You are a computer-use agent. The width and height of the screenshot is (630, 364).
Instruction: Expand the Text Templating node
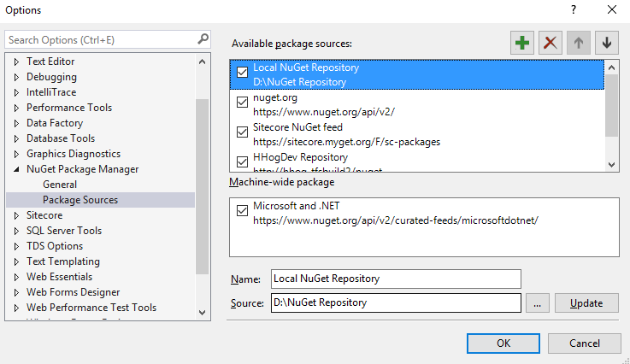pos(16,262)
